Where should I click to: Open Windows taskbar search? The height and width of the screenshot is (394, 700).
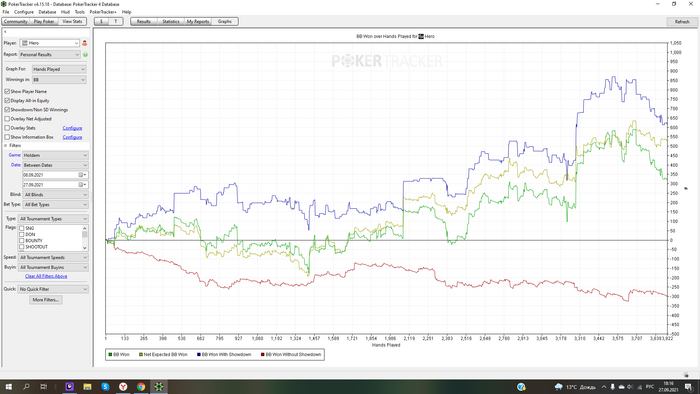point(26,386)
